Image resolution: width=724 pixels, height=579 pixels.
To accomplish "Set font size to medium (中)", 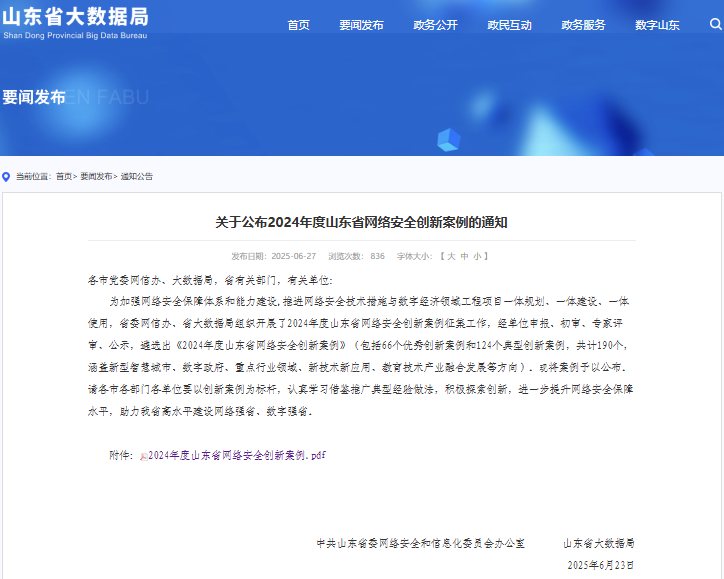I will point(464,256).
